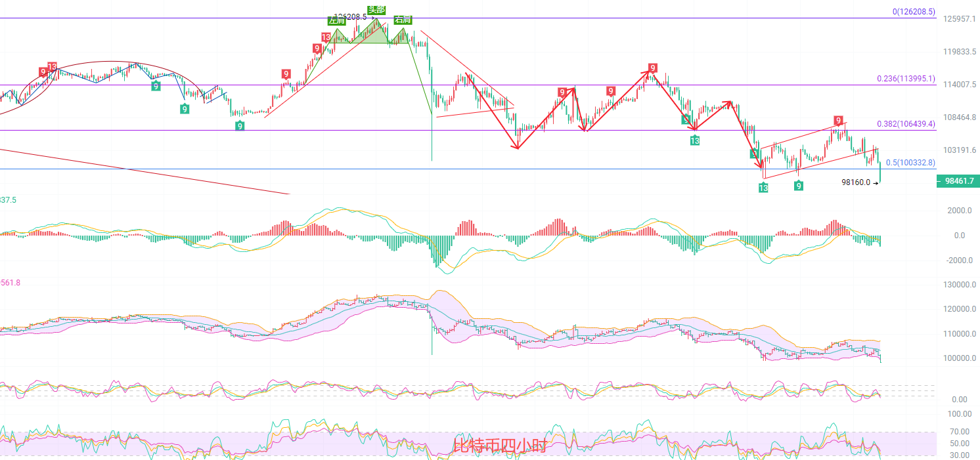Select red 13 marker below 左肩 label
Screen dimensions: 980x460
[326, 37]
